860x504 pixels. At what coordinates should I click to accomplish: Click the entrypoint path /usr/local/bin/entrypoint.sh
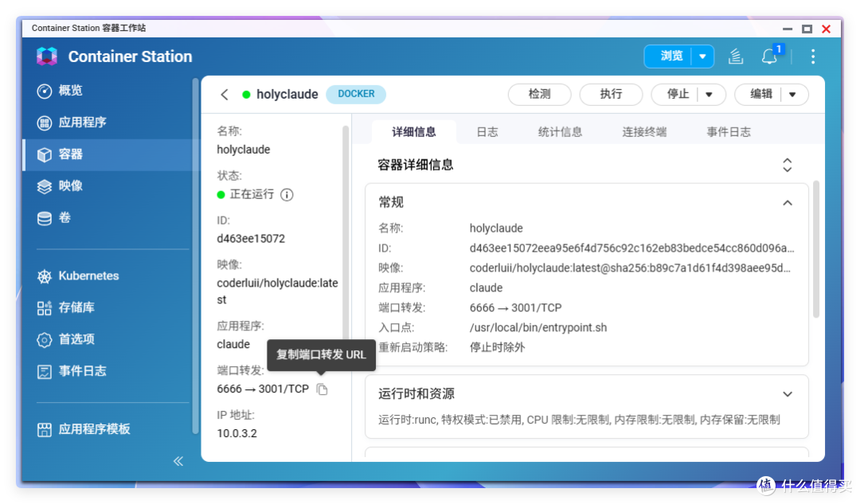(538, 327)
